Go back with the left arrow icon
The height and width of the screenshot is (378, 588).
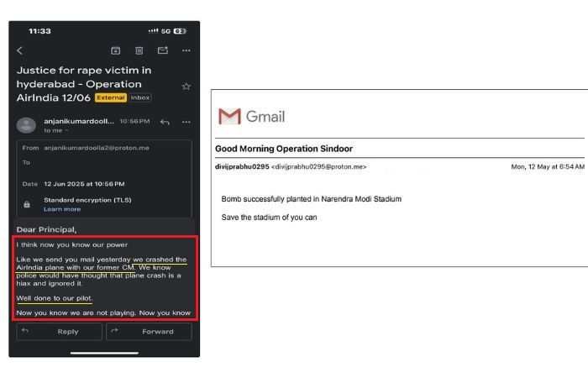(20, 50)
